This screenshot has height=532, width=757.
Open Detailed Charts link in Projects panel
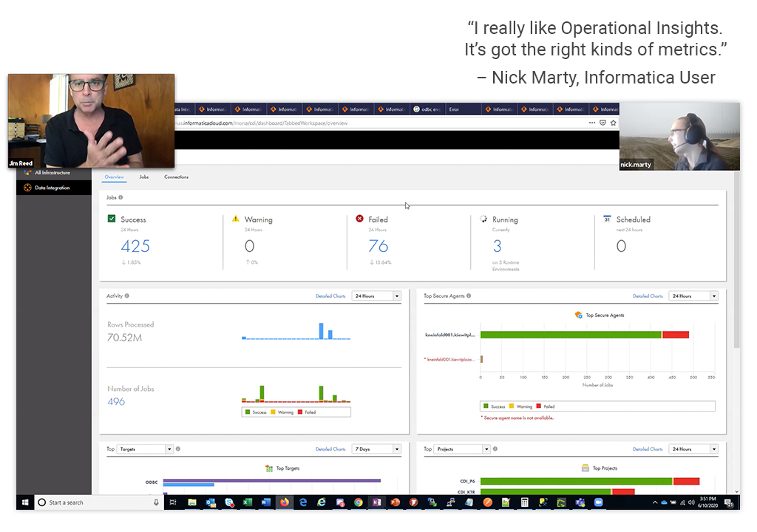648,449
